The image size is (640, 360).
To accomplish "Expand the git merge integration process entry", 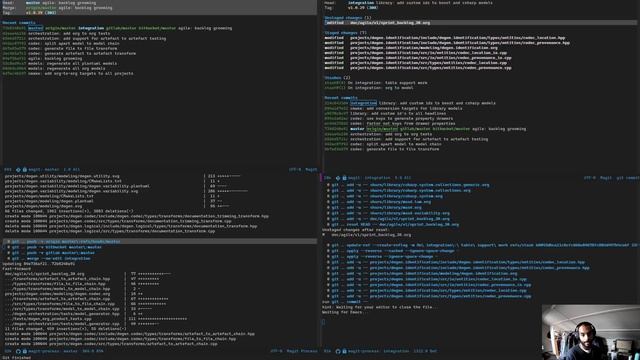I will coord(49,258).
